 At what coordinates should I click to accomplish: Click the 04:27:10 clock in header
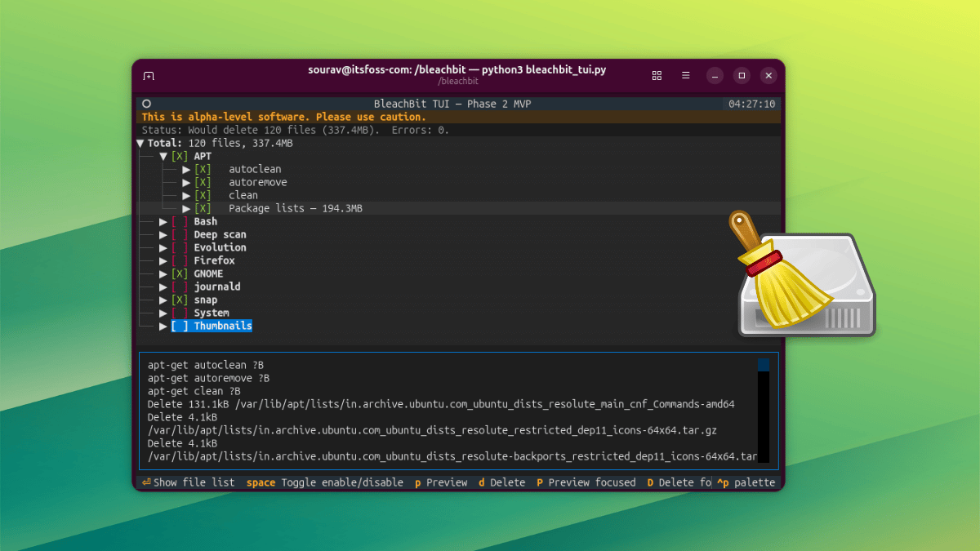pos(752,104)
